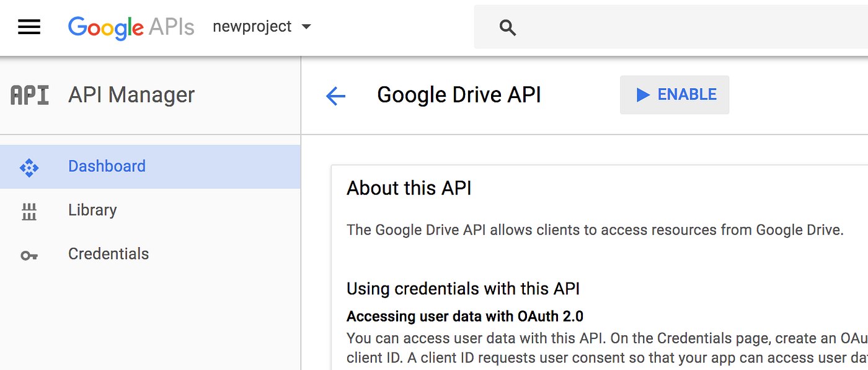Viewport: 868px width, 370px height.
Task: Click the Google APIs logo
Action: click(131, 27)
